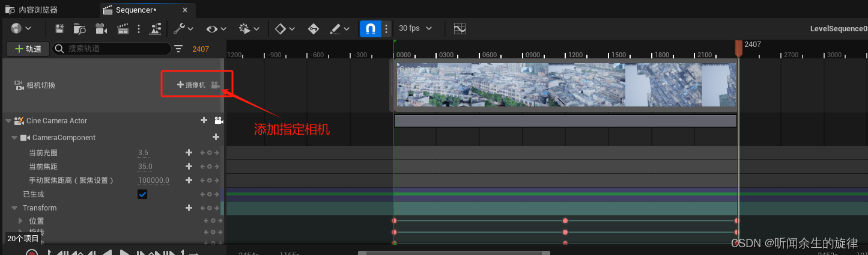Collapse the Transform track
868x255 pixels.
tap(14, 208)
